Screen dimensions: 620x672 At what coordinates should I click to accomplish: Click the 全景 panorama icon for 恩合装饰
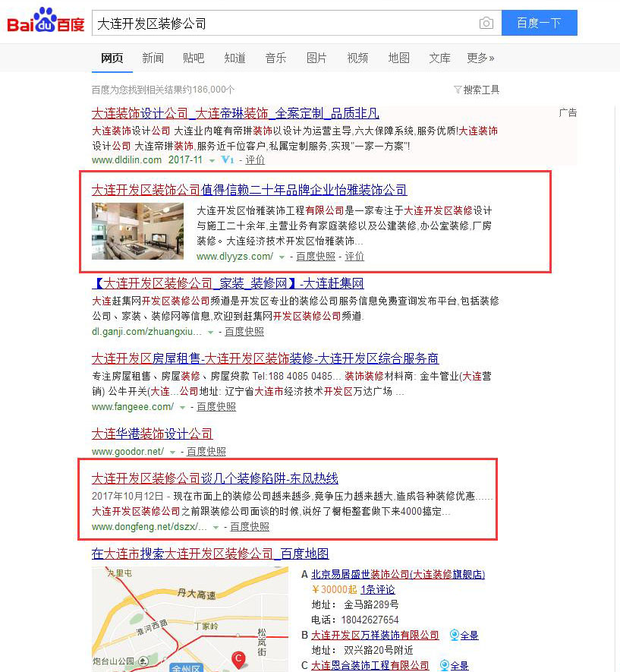pos(445,665)
